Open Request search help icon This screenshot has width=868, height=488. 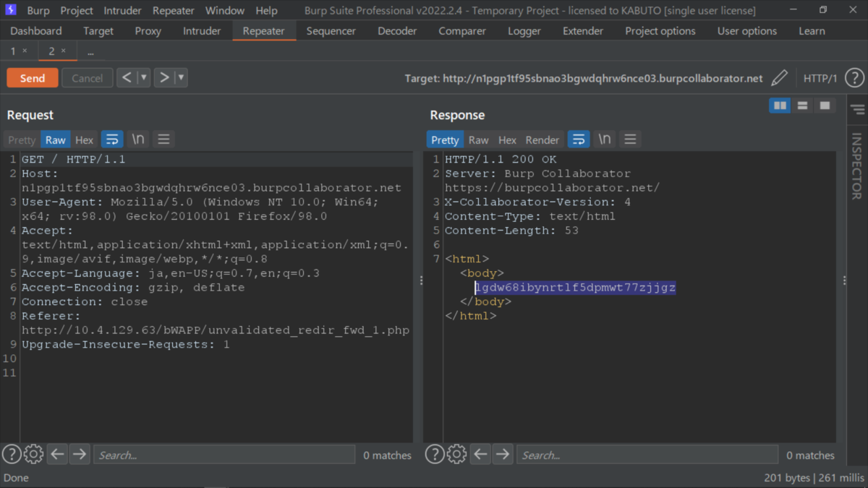click(12, 454)
